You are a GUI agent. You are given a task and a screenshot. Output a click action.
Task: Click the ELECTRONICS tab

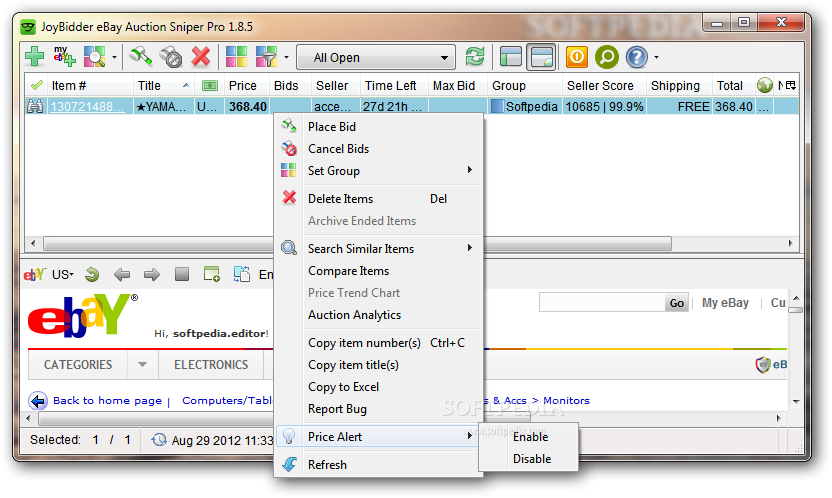211,365
